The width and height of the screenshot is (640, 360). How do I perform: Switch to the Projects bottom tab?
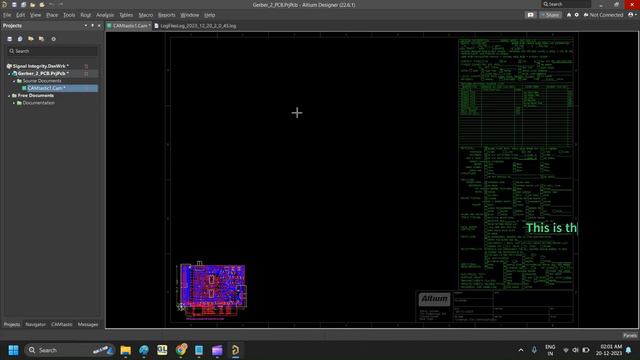click(12, 324)
